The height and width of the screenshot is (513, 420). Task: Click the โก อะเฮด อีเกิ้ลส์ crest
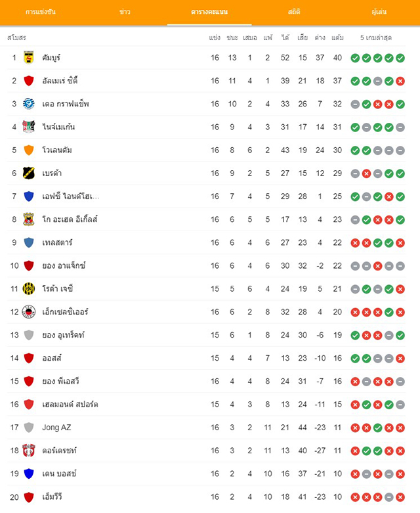click(x=29, y=219)
